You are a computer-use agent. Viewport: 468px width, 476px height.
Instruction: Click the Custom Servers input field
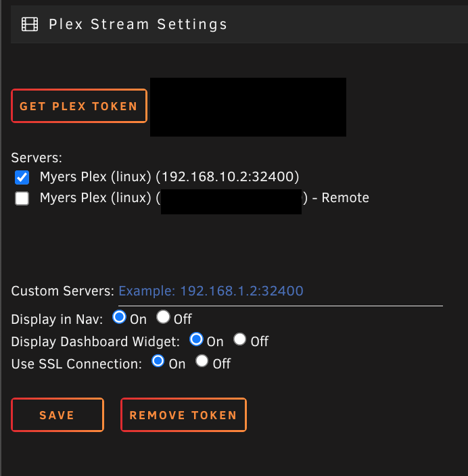[x=280, y=291]
